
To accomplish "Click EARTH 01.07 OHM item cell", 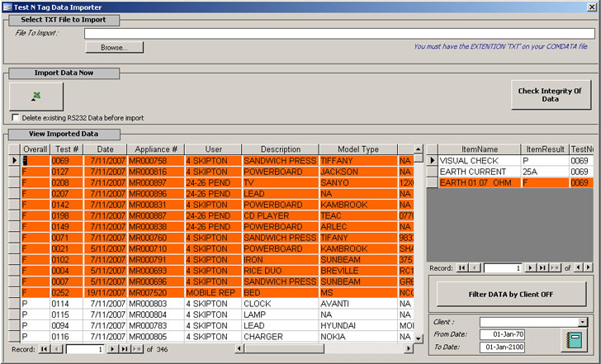I will click(480, 182).
